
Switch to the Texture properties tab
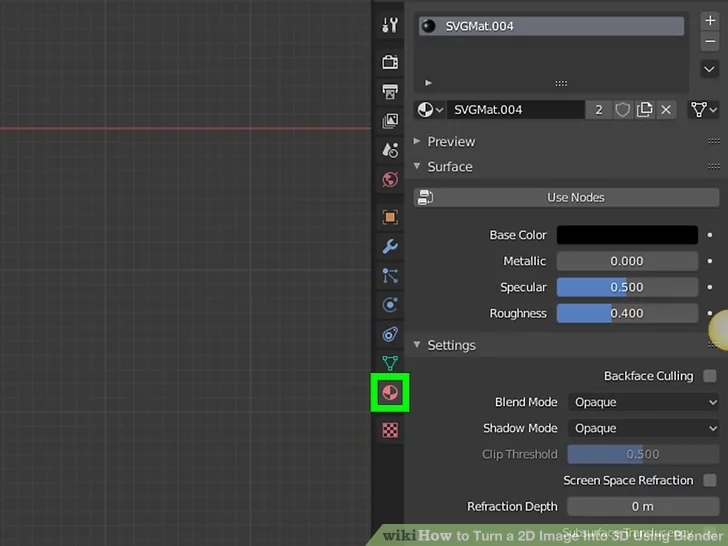point(390,430)
